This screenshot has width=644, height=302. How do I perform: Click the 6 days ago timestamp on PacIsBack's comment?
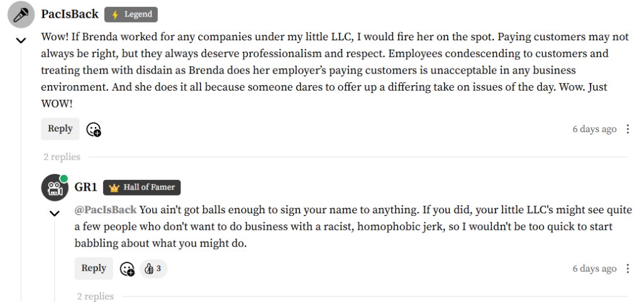(x=594, y=129)
